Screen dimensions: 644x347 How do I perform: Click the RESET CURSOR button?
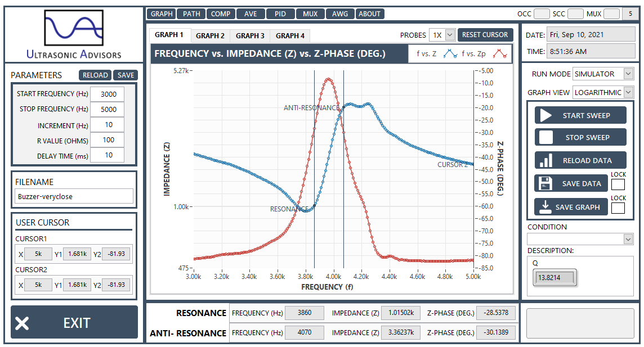click(x=485, y=35)
